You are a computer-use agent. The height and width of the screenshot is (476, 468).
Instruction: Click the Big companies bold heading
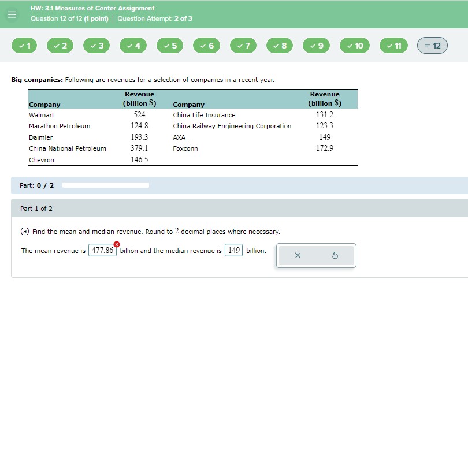click(37, 80)
